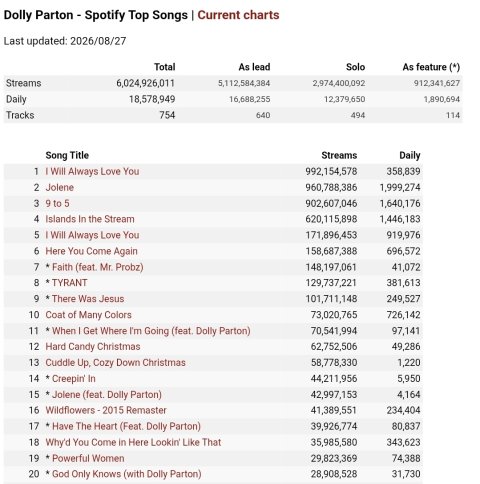Open the Powerful Women track link
This screenshot has height=484, width=480.
(x=88, y=458)
